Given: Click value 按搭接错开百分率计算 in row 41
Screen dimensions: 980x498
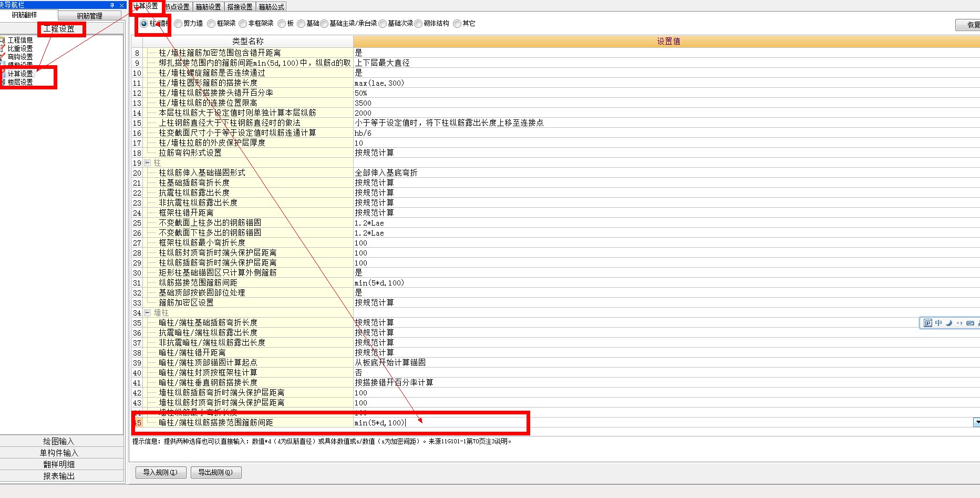Looking at the screenshot, I should 394,383.
